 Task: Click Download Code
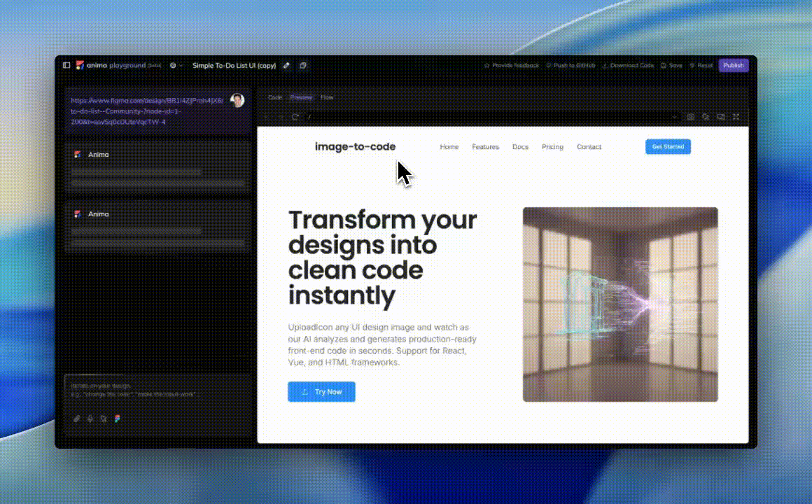[x=628, y=65]
